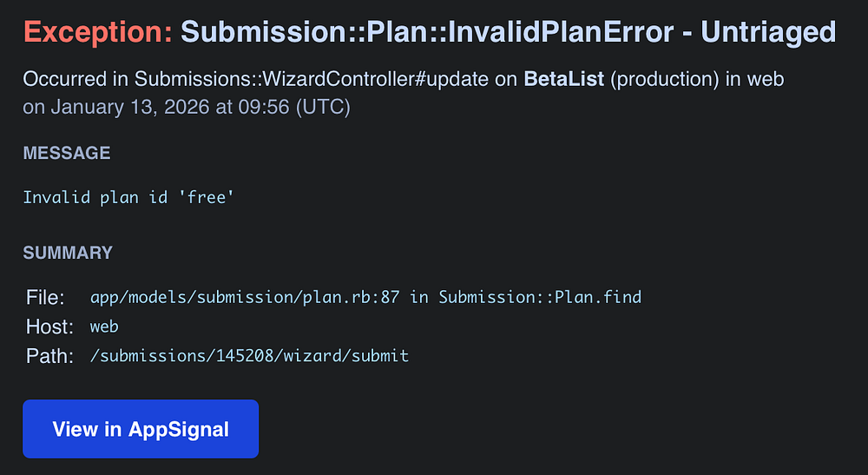Click the /submissions/145208/wizard/submit path value
Image resolution: width=868 pixels, height=475 pixels.
tap(249, 356)
